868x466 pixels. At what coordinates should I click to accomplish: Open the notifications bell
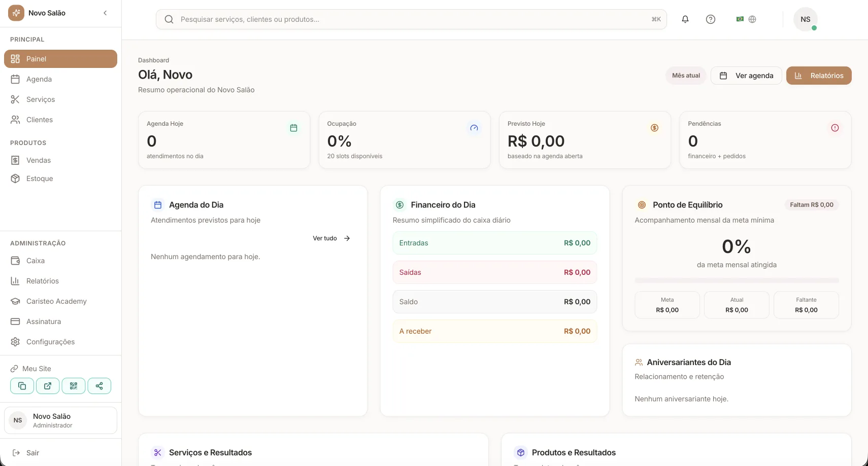pyautogui.click(x=685, y=19)
